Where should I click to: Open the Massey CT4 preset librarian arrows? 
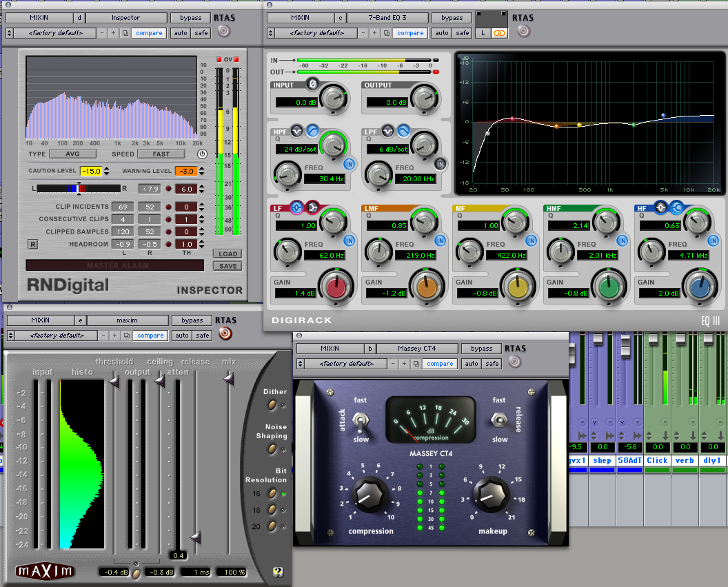coord(300,364)
